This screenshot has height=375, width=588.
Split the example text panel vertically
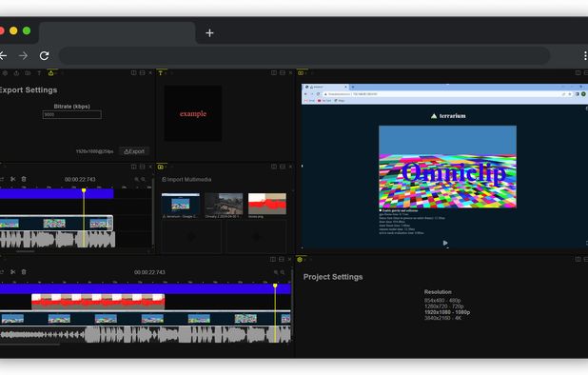click(x=274, y=72)
